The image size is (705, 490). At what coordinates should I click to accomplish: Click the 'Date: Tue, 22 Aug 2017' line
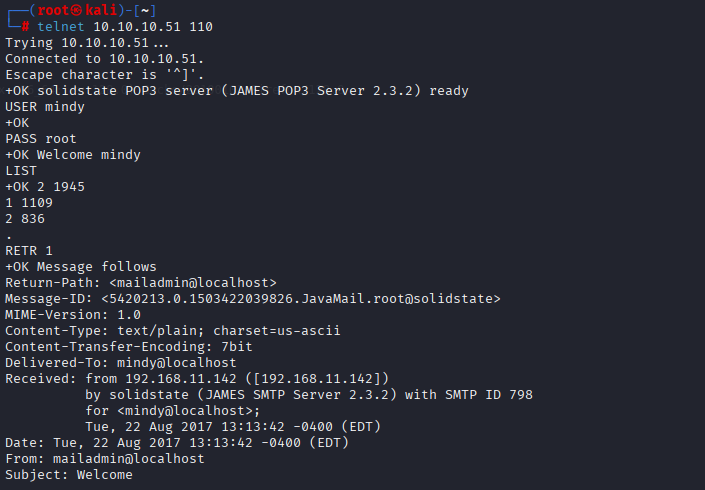coord(177,443)
